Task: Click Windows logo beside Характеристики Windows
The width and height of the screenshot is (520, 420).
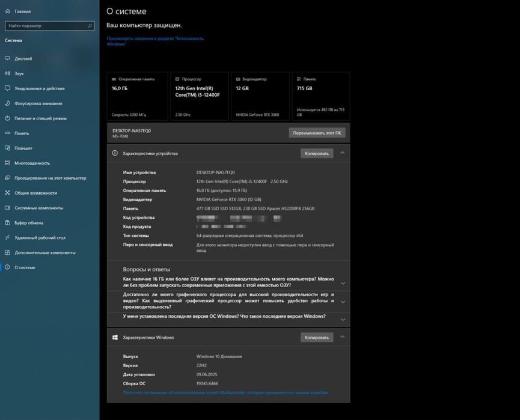Action: pyautogui.click(x=115, y=337)
